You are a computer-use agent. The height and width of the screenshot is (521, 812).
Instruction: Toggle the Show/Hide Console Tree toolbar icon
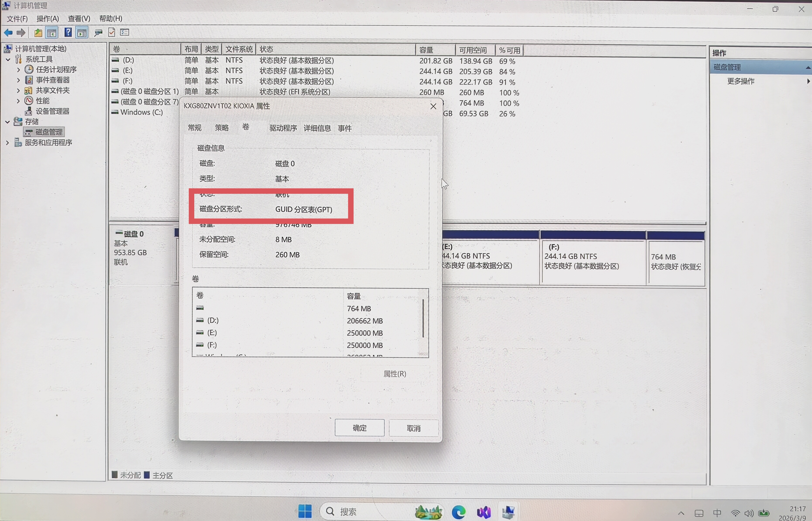pyautogui.click(x=52, y=33)
